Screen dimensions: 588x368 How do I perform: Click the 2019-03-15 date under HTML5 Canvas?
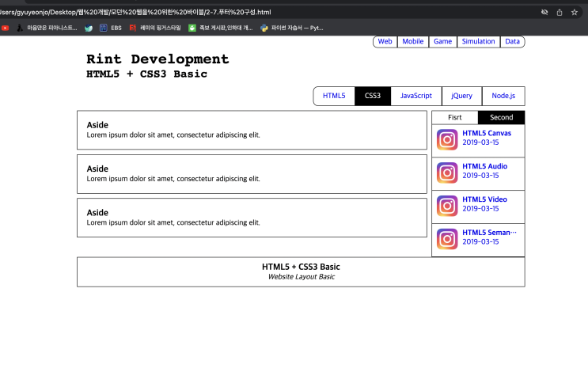click(480, 142)
